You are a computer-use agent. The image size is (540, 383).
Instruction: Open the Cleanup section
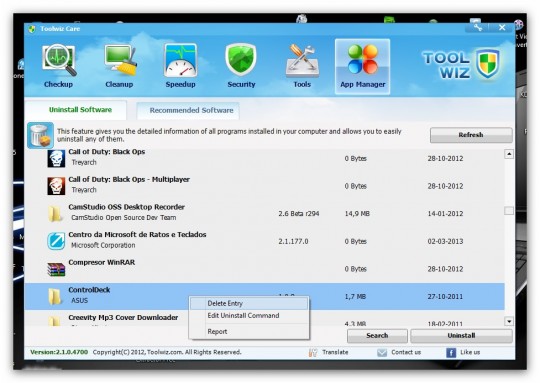click(119, 66)
